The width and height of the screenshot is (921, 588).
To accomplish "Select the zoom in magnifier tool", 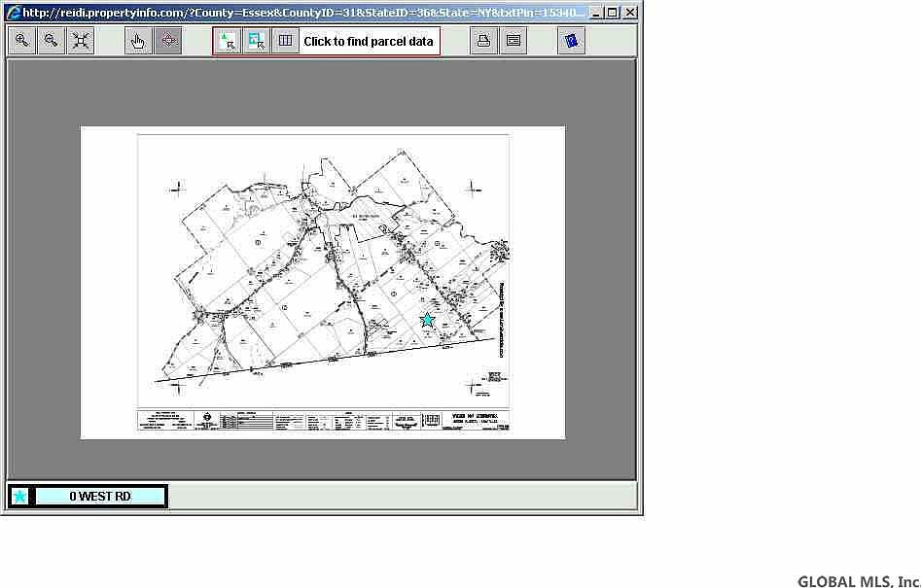I will point(22,41).
